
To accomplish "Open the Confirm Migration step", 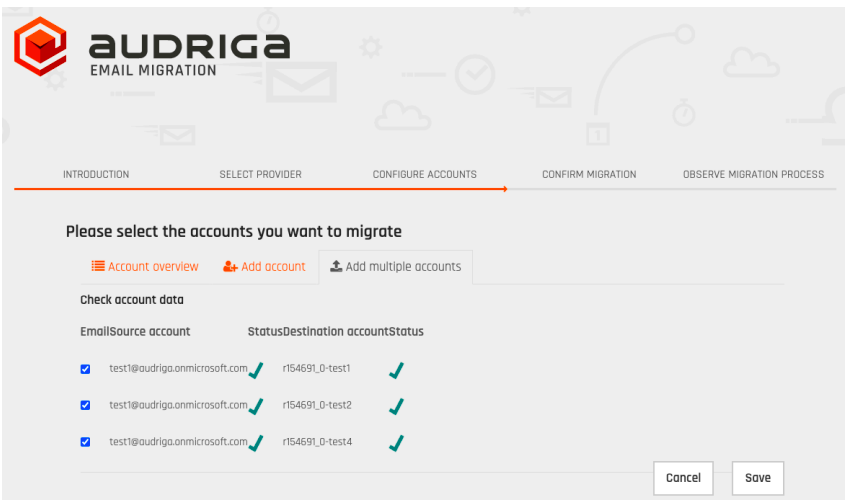I will 589,174.
